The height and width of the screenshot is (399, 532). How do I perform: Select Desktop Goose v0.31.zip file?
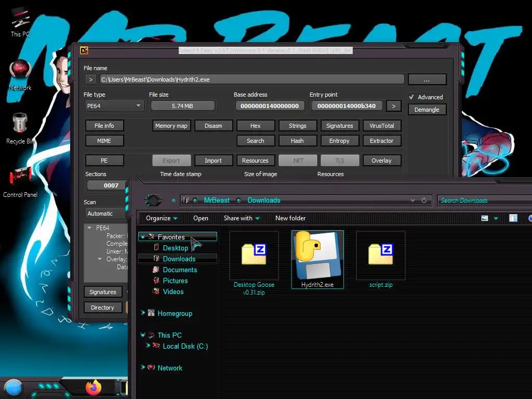(254, 264)
